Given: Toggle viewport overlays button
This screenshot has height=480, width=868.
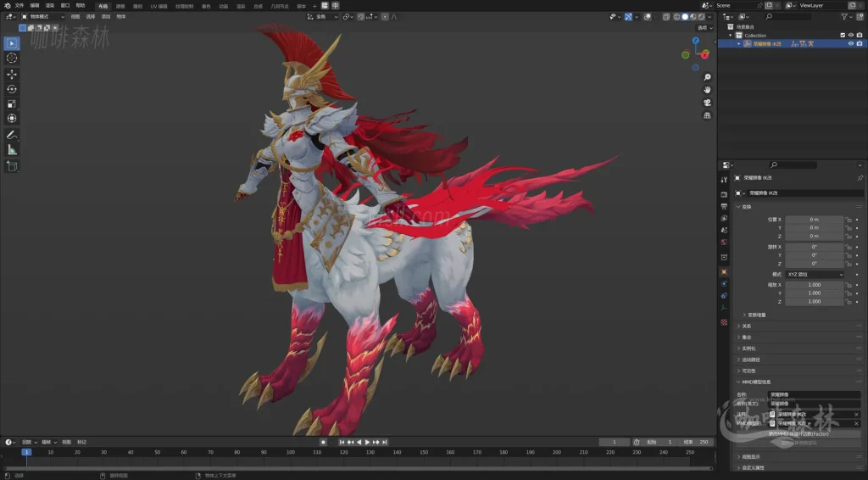Looking at the screenshot, I should pos(647,17).
